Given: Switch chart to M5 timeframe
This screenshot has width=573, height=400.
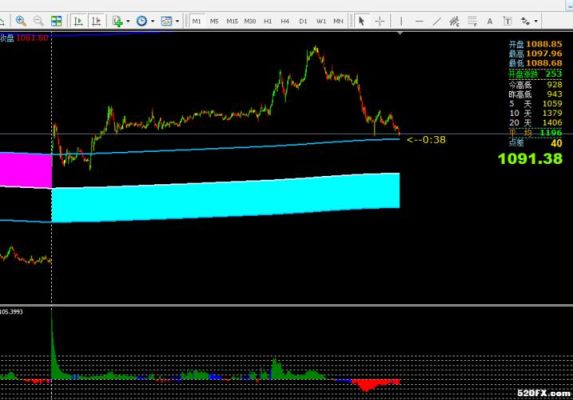Looking at the screenshot, I should coord(214,21).
